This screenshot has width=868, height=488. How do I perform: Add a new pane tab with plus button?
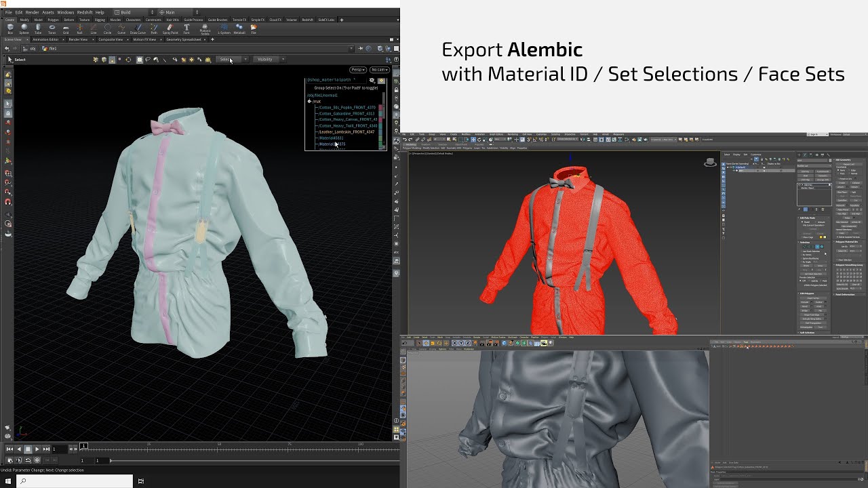click(212, 39)
